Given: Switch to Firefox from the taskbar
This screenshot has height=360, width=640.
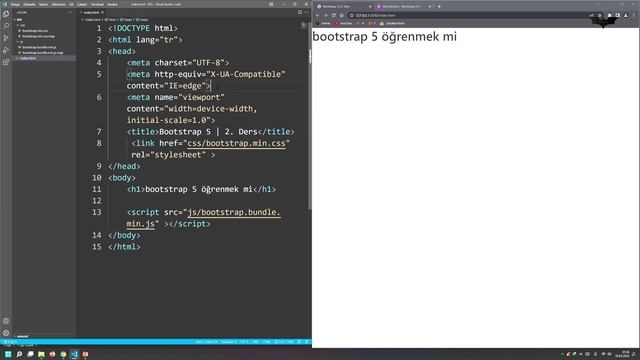Looking at the screenshot, I should coord(52,354).
